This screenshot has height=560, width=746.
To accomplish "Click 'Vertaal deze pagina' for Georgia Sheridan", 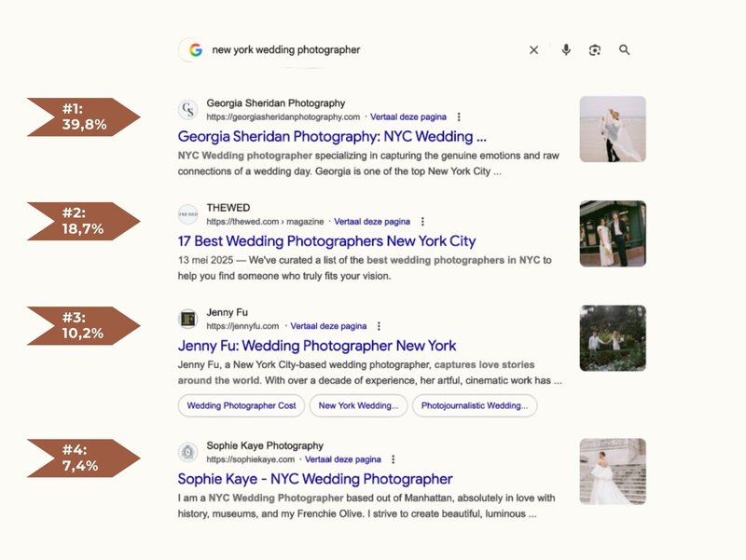I will [408, 117].
